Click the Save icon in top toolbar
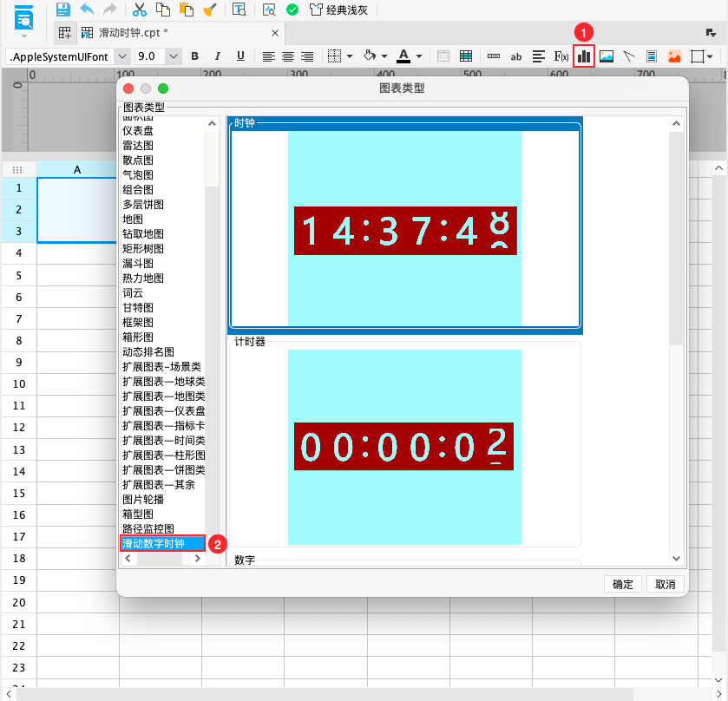This screenshot has width=728, height=701. pyautogui.click(x=63, y=10)
